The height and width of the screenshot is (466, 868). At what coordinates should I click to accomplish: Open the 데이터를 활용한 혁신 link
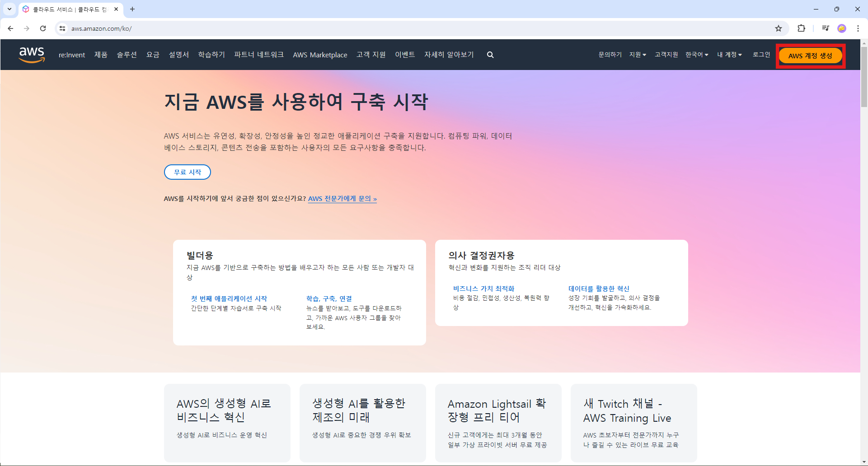click(x=599, y=289)
